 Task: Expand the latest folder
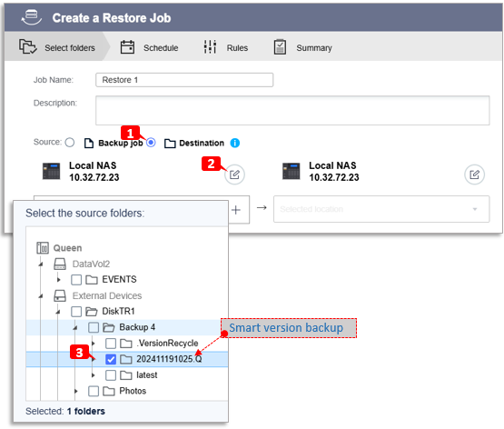(94, 375)
